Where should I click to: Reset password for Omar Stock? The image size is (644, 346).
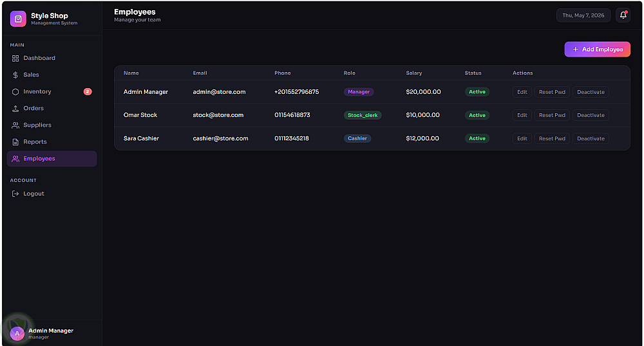tap(552, 115)
